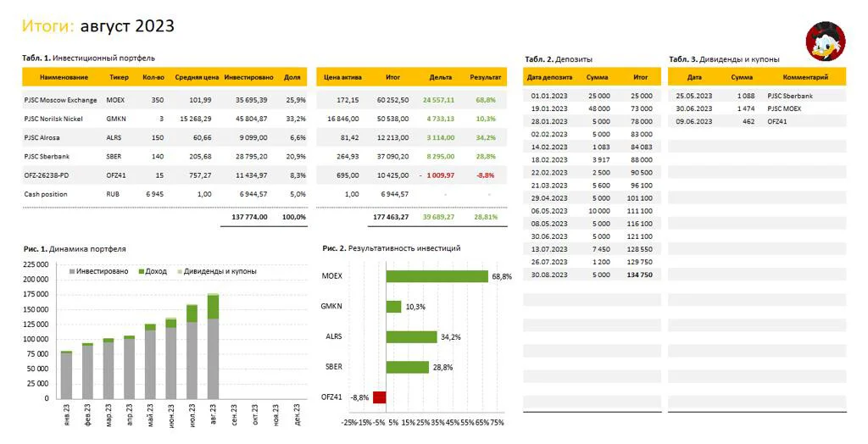
Task: Click the MOEX 68,8% green bar
Action: click(437, 276)
